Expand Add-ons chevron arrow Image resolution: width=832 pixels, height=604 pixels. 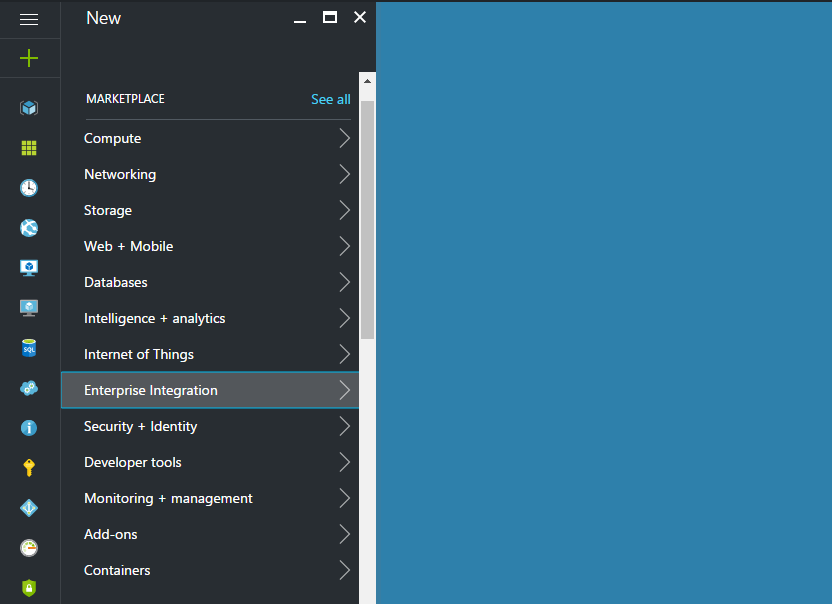pos(345,534)
